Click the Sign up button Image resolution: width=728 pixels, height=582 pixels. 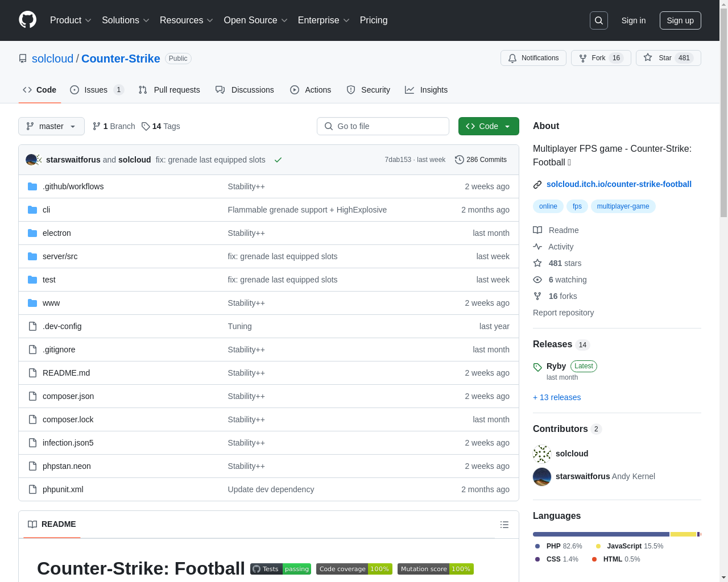tap(680, 20)
